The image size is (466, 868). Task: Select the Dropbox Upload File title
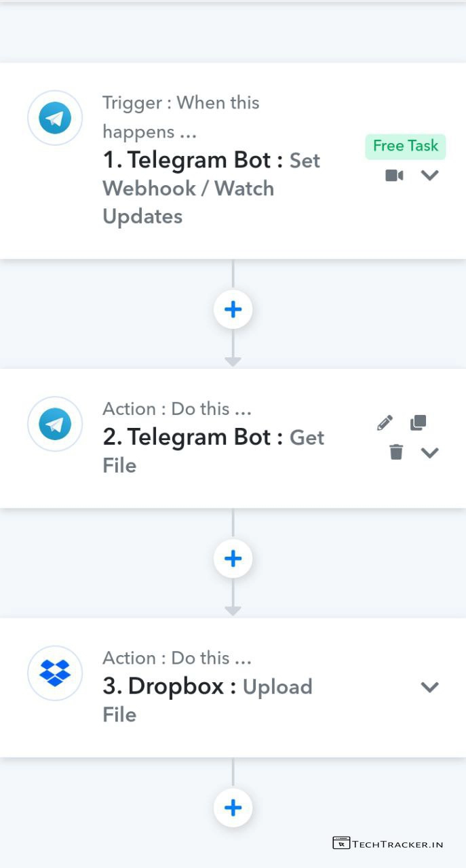point(207,700)
